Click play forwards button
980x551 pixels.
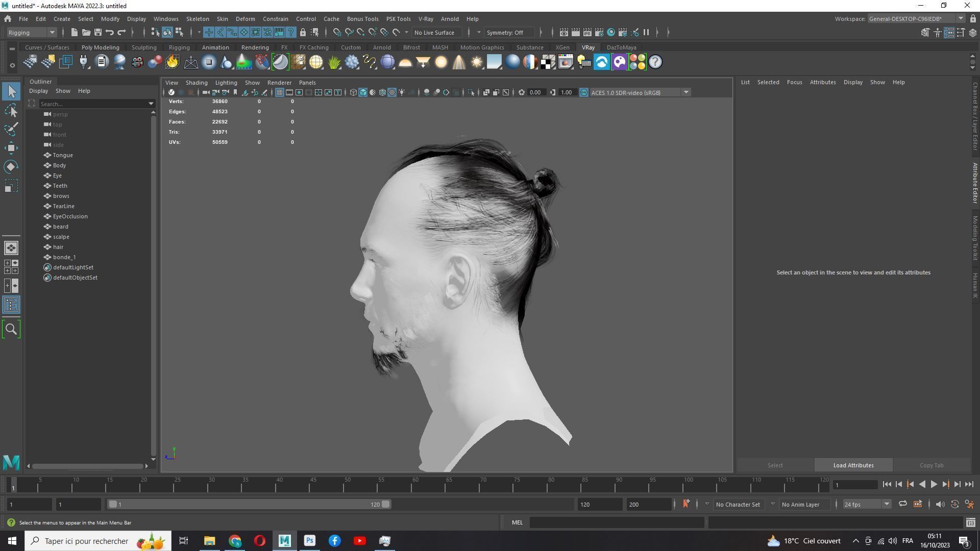[934, 485]
